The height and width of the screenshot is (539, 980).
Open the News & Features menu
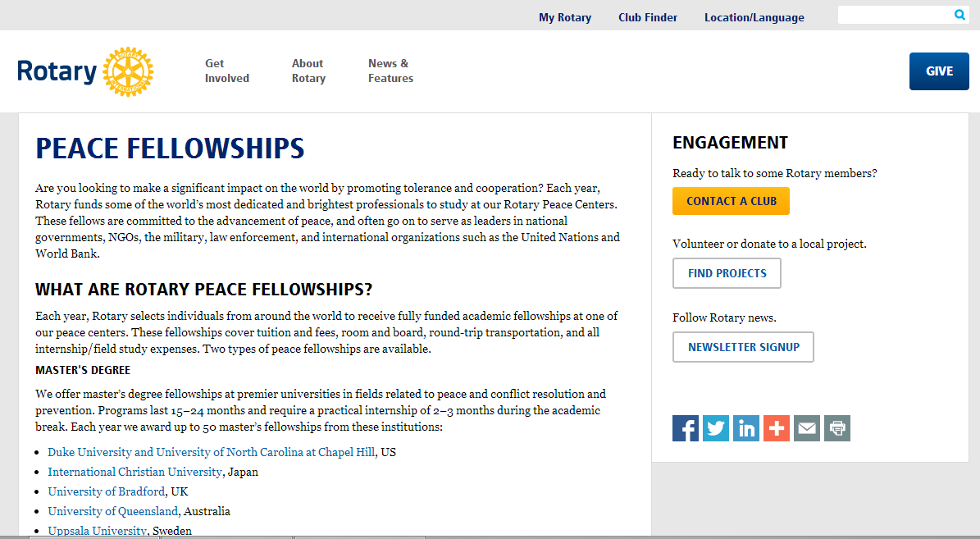pyautogui.click(x=390, y=71)
